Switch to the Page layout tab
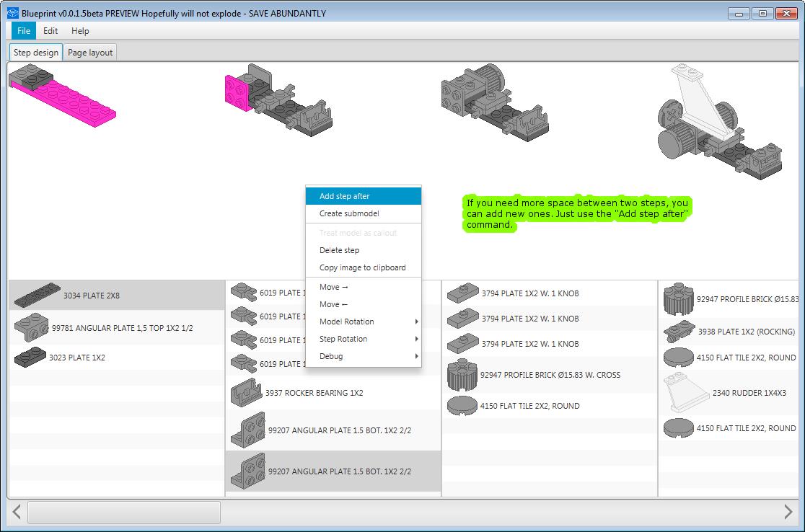The image size is (805, 532). (x=90, y=53)
